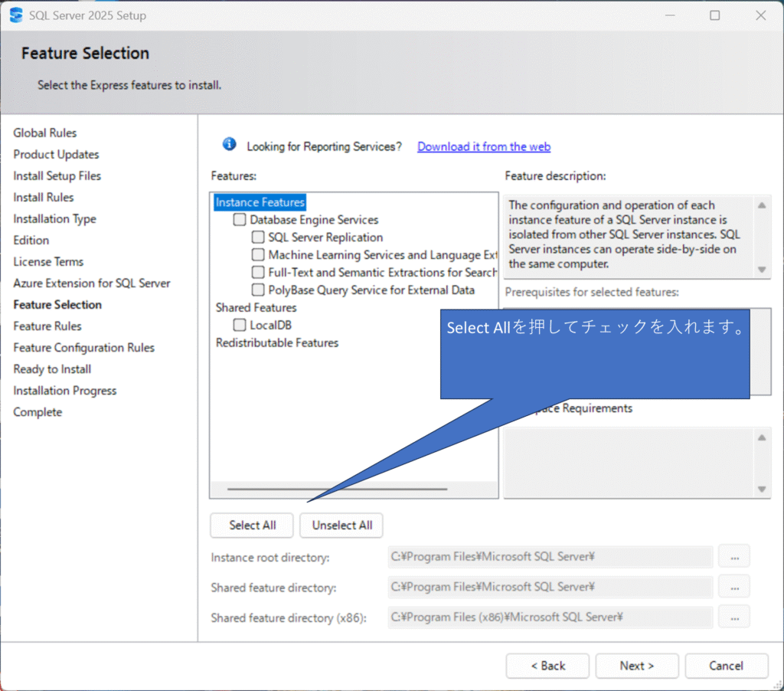This screenshot has width=784, height=691.
Task: Proceed with the Next button
Action: pyautogui.click(x=637, y=666)
